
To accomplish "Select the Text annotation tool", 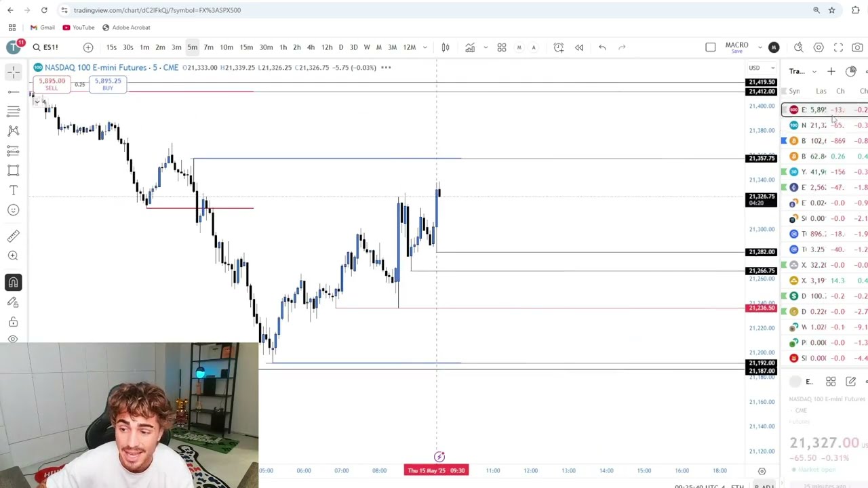I will coord(14,190).
